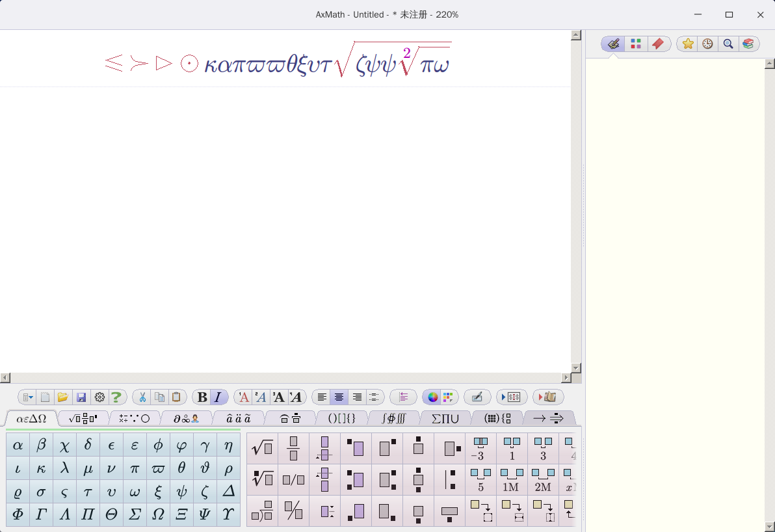Screen dimensions: 775x532
Task: Open the dropdown arrow on the first toolbar button
Action: coord(31,397)
